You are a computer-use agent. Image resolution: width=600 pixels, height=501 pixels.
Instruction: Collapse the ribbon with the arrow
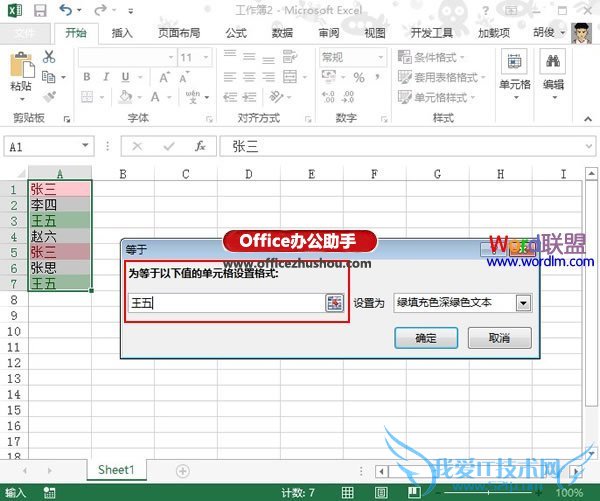[588, 119]
